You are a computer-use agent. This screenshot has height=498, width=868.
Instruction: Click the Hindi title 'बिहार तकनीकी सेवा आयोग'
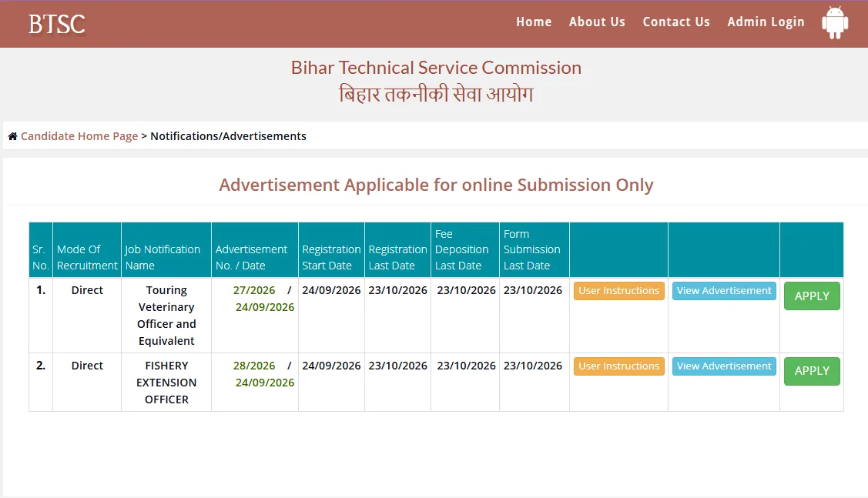[436, 94]
